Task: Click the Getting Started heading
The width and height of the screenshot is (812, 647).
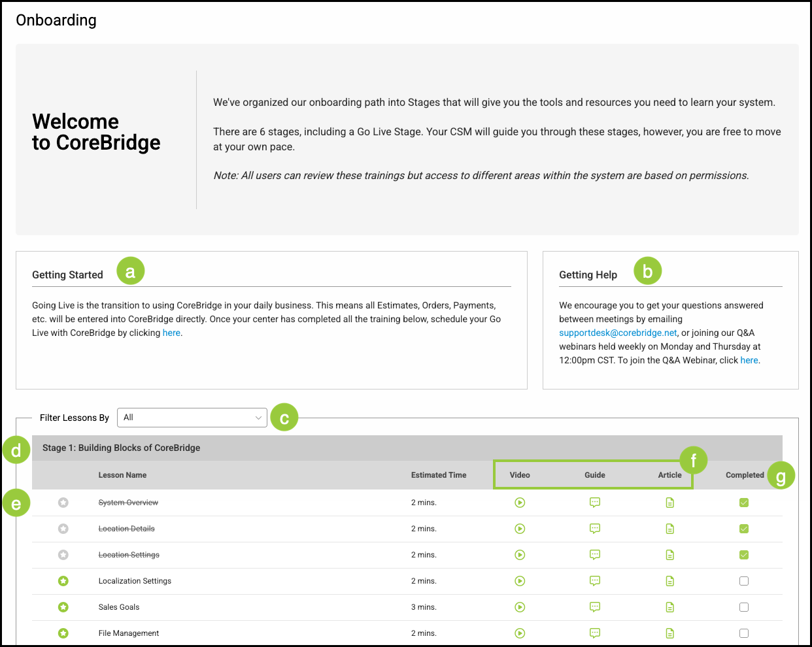Action: pos(67,275)
